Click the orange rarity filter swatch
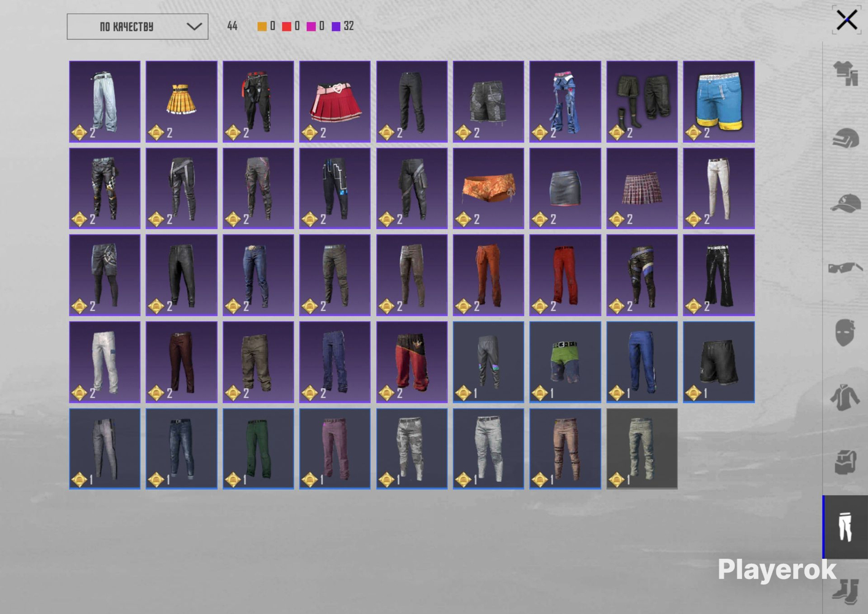Screen dimensions: 868x614 tap(262, 26)
